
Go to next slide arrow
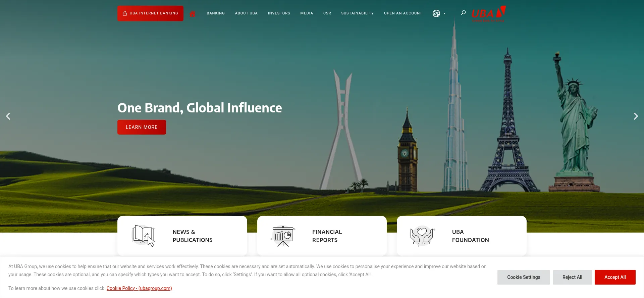(636, 116)
